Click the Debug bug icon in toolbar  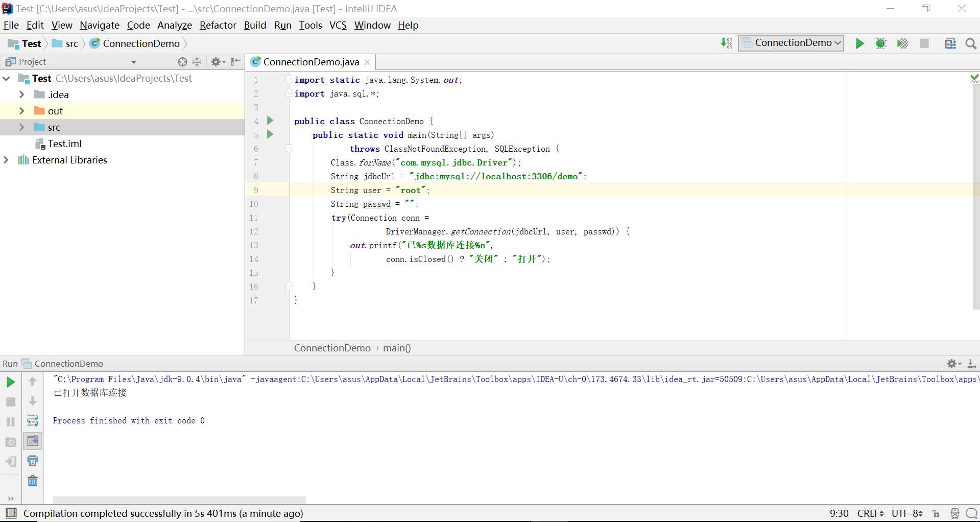(881, 43)
